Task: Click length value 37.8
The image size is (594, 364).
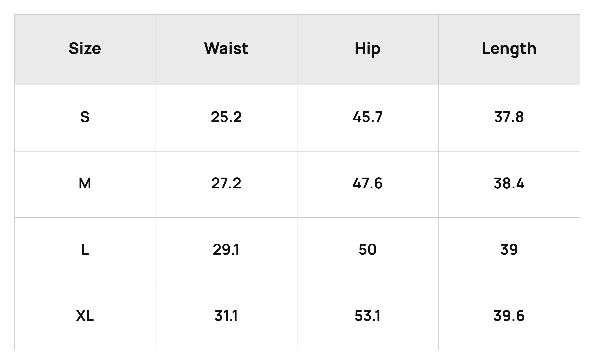Action: tap(509, 117)
